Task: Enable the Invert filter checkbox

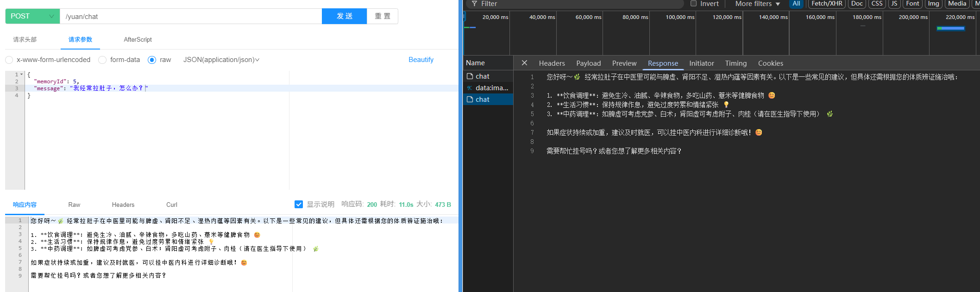Action: click(x=693, y=4)
